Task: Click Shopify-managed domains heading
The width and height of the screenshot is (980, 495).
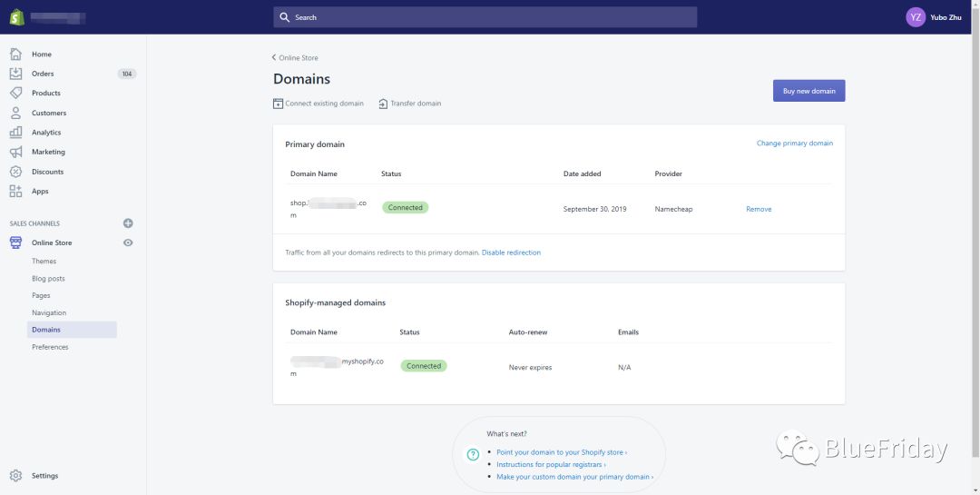Action: (x=335, y=302)
